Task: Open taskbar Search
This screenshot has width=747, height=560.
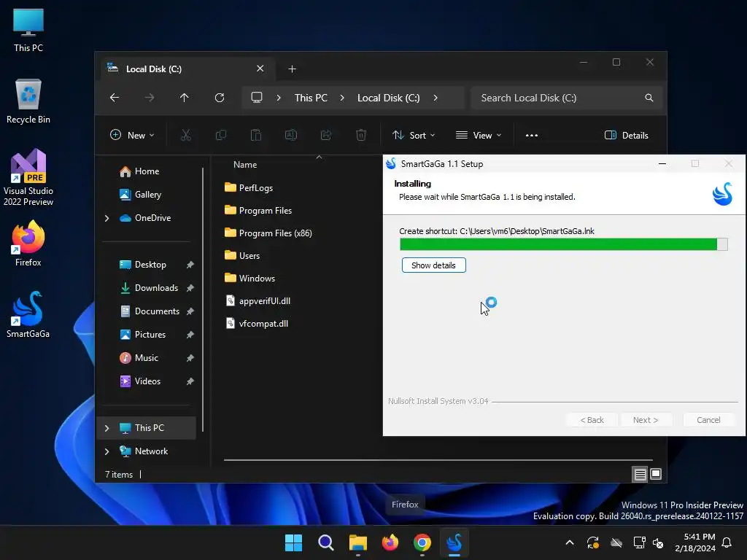Action: pyautogui.click(x=326, y=542)
